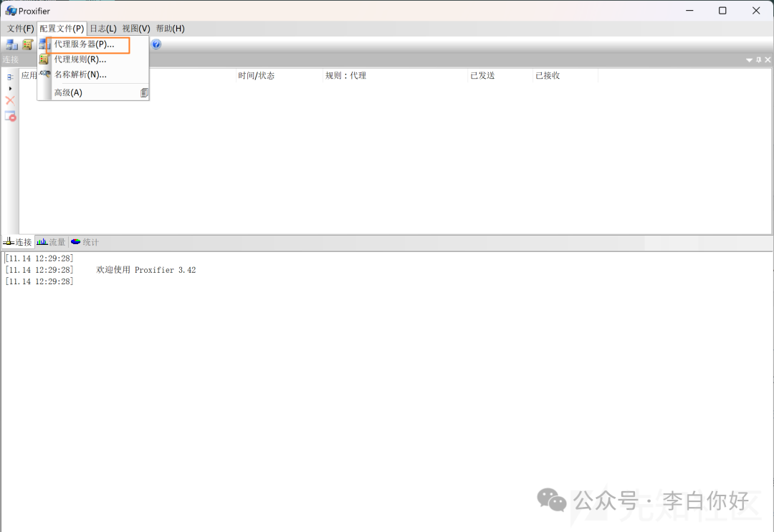This screenshot has width=774, height=532.
Task: Click the blue Help question-mark toolbar icon
Action: pos(156,44)
